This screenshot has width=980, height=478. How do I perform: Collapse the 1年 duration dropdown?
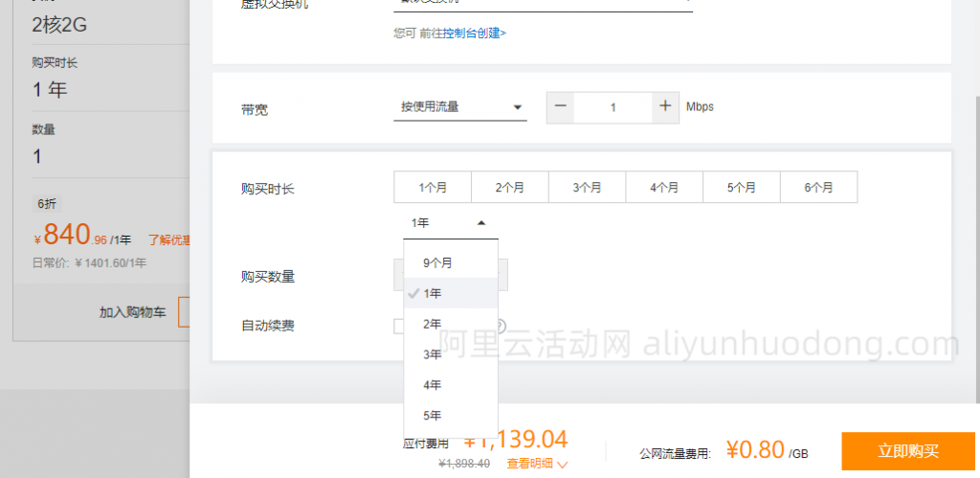tap(451, 223)
